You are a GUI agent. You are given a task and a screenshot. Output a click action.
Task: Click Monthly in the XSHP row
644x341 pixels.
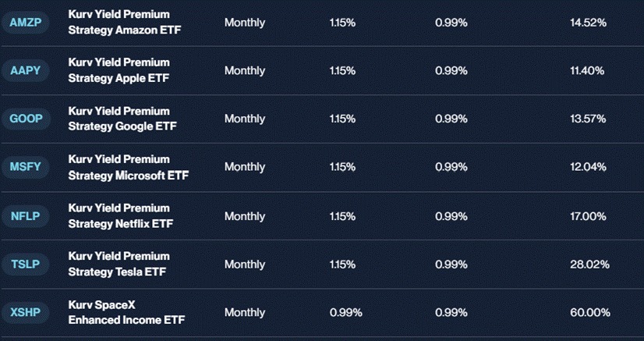tap(244, 313)
